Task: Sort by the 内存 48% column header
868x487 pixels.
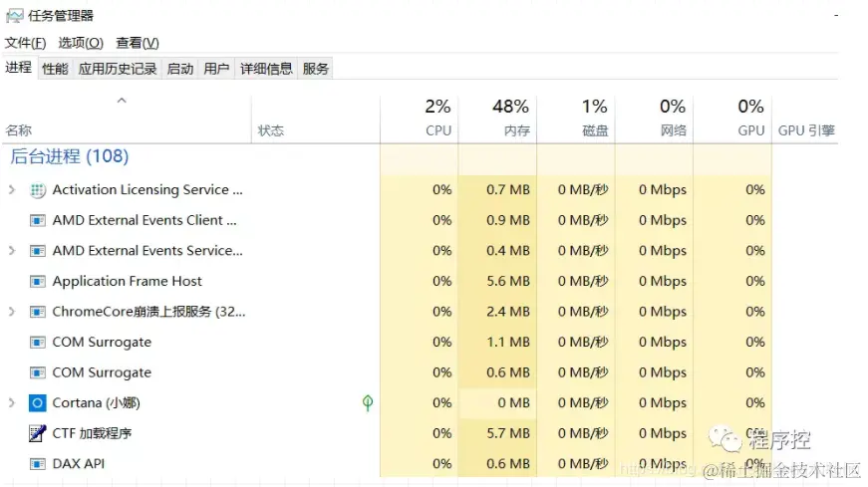Action: point(497,119)
